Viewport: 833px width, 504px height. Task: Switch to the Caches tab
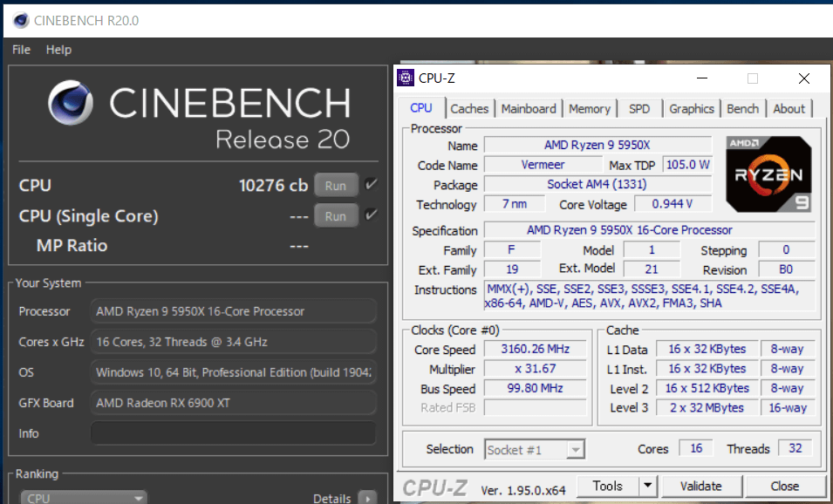tap(469, 109)
